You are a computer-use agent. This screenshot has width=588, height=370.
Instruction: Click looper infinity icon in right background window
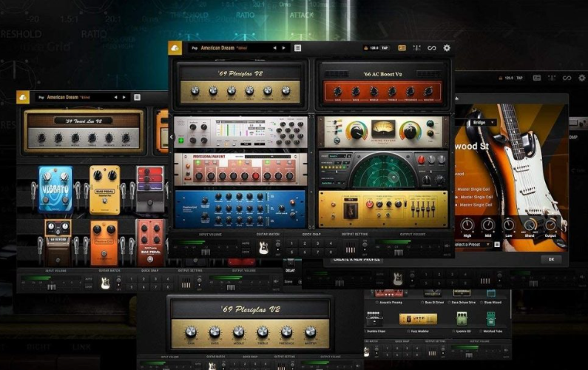[x=567, y=78]
